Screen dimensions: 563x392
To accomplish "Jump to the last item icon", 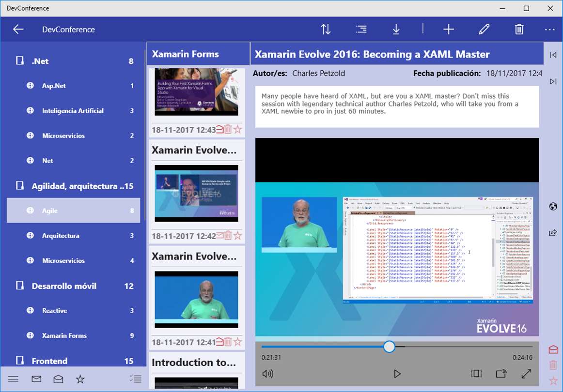I will coord(553,81).
